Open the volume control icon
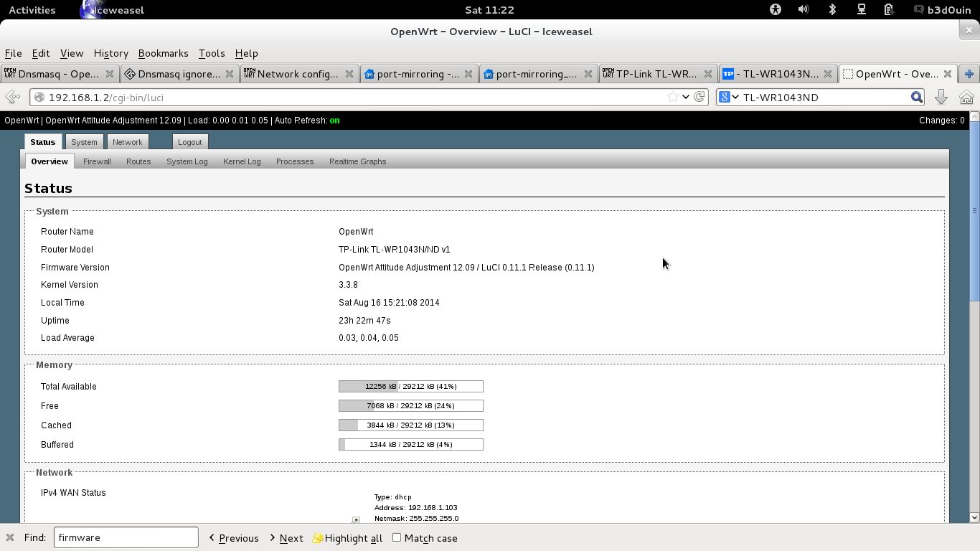 click(804, 10)
